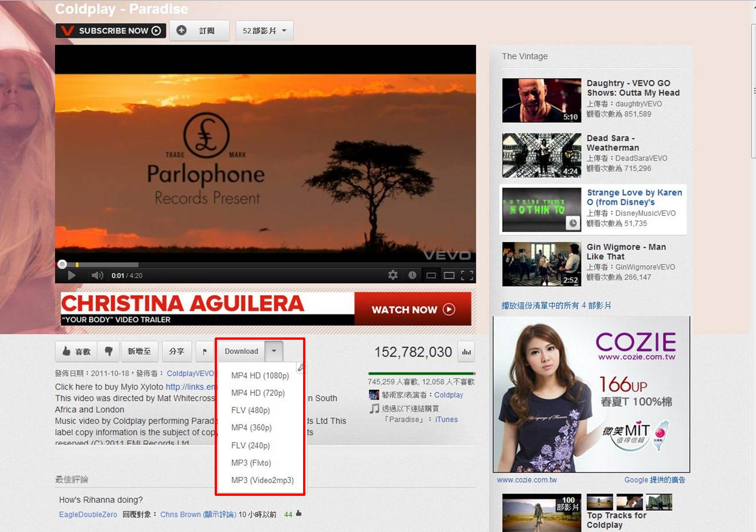Open the iTunes purchase link
This screenshot has height=532, width=756.
click(447, 420)
